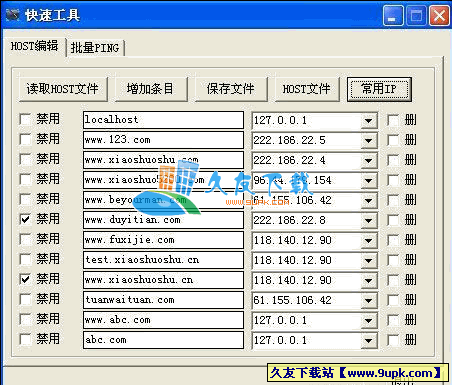Screen dimensions: 452x385
Task: Click the 读取HOST文件 button
Action: (63, 89)
